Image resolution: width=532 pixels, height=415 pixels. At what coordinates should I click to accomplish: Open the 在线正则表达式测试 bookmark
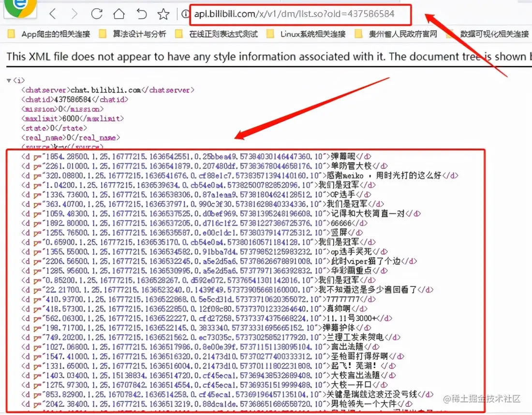pos(217,33)
